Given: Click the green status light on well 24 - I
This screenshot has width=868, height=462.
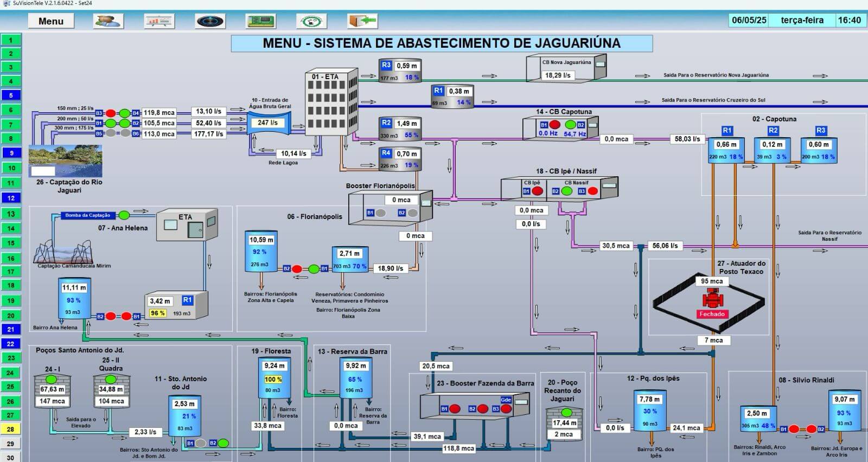Looking at the screenshot, I should pos(51,378).
